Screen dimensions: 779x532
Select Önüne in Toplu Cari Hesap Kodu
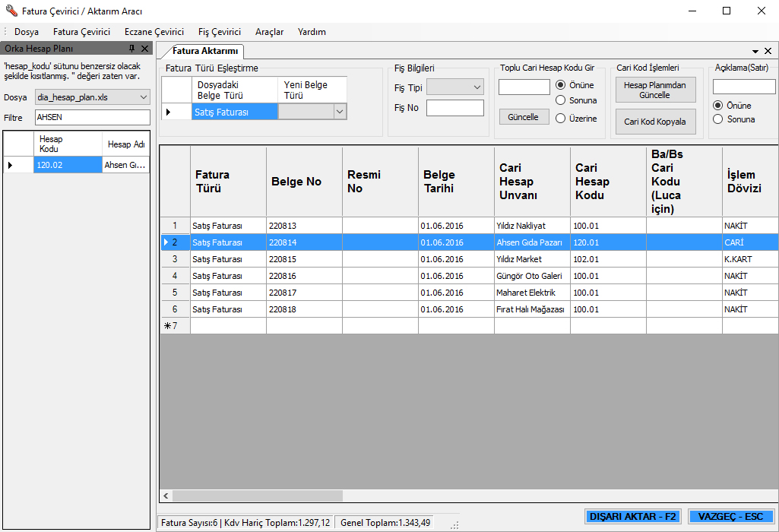pyautogui.click(x=560, y=85)
